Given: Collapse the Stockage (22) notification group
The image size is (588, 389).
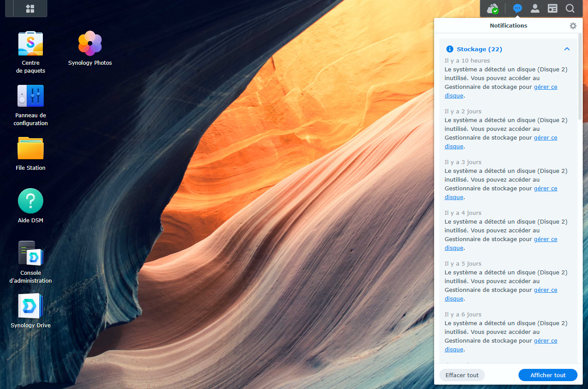Looking at the screenshot, I should 567,49.
